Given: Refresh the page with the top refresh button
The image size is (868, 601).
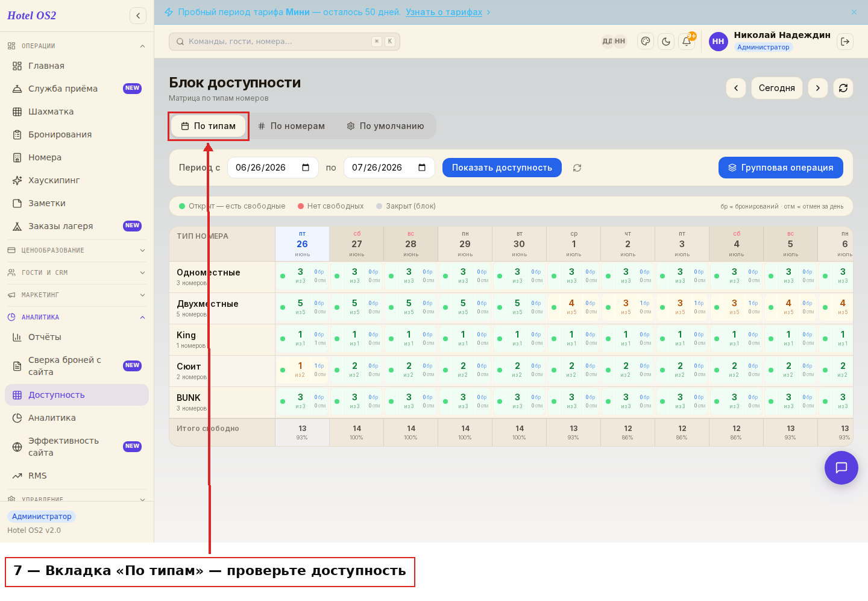Looking at the screenshot, I should pyautogui.click(x=843, y=88).
